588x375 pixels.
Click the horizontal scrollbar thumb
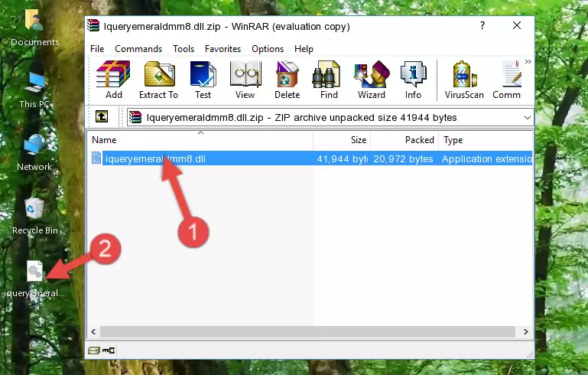coord(307,332)
